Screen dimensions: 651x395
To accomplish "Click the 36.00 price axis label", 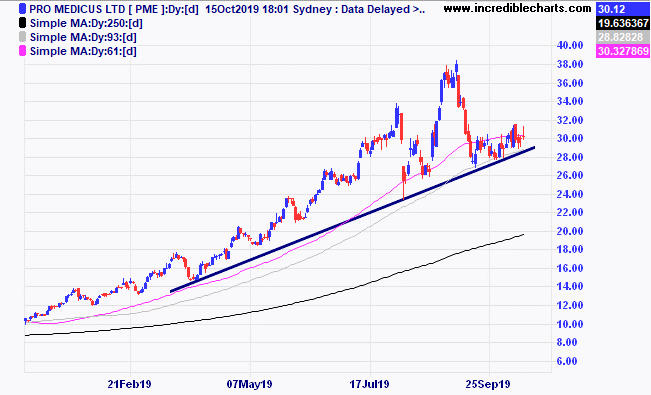I will coord(570,83).
